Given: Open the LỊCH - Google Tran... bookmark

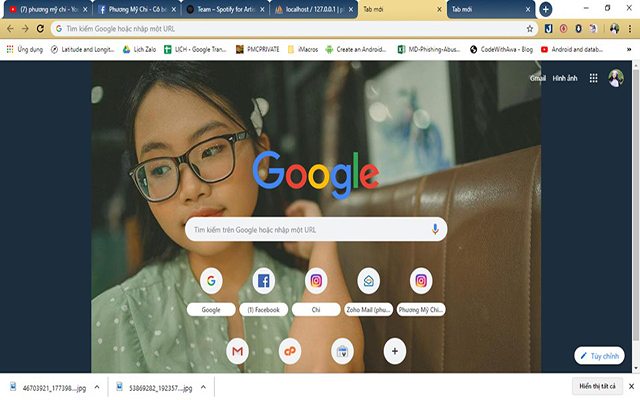Looking at the screenshot, I should tap(195, 49).
